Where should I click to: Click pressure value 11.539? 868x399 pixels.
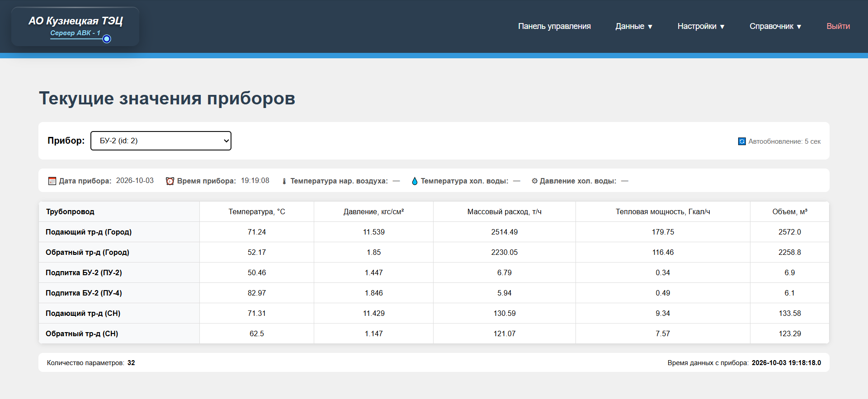coord(374,232)
